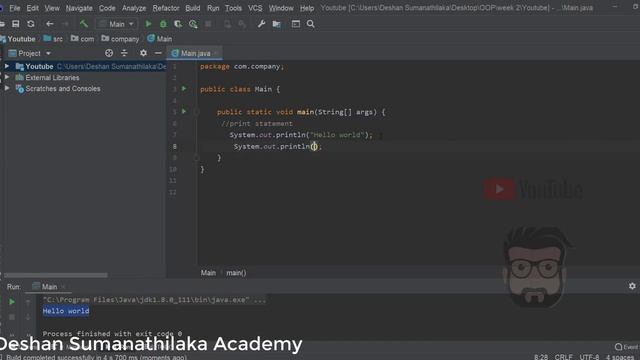The image size is (640, 360).
Task: Expand External Libraries node
Action: (x=7, y=77)
